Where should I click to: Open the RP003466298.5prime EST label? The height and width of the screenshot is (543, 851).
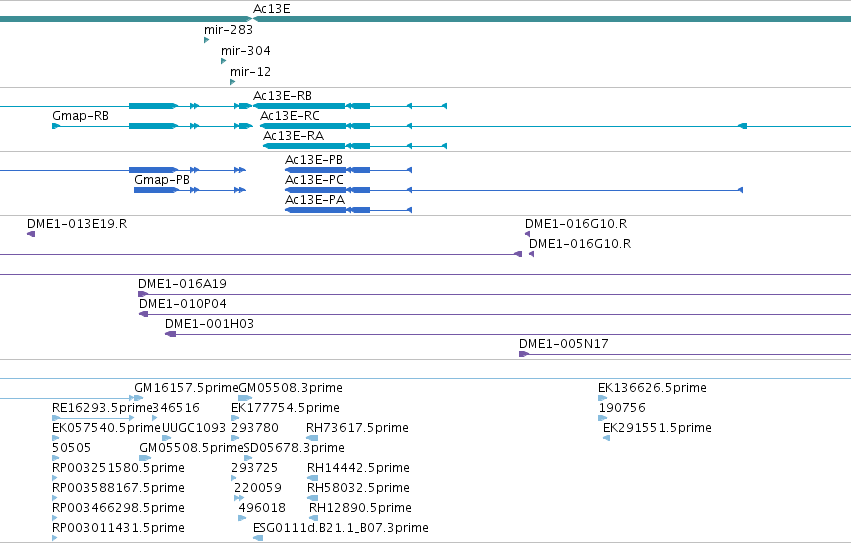(x=118, y=508)
